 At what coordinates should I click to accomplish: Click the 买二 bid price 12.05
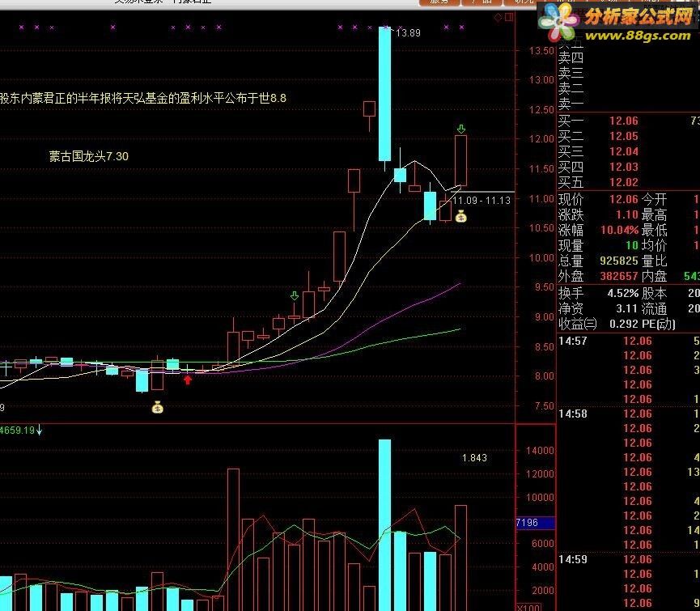[x=624, y=136]
